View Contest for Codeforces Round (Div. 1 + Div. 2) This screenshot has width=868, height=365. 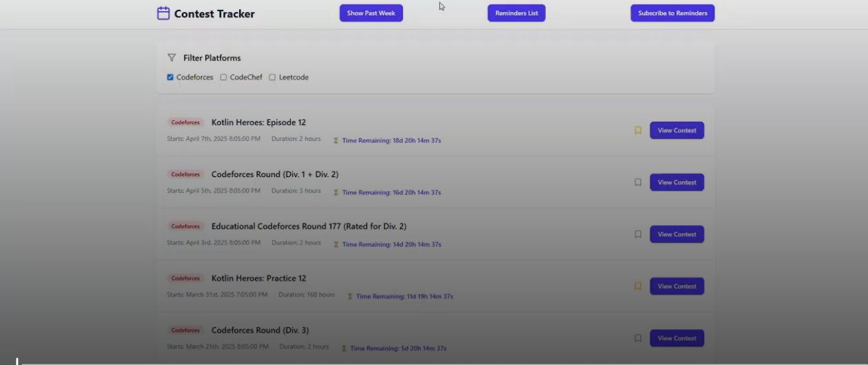[677, 183]
